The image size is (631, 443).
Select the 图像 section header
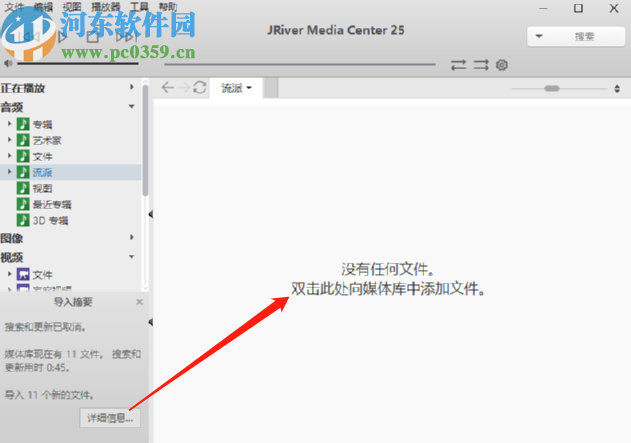pyautogui.click(x=12, y=238)
